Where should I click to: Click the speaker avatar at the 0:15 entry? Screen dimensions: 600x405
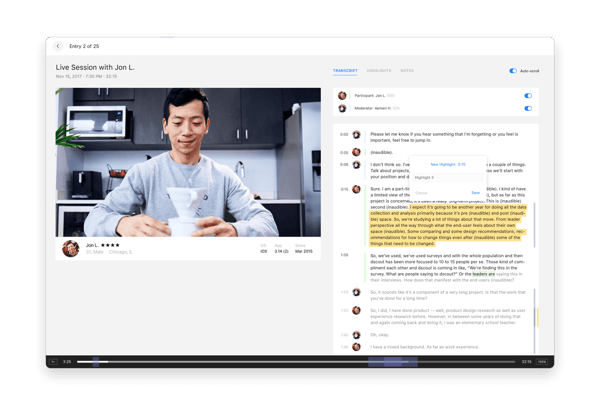357,188
